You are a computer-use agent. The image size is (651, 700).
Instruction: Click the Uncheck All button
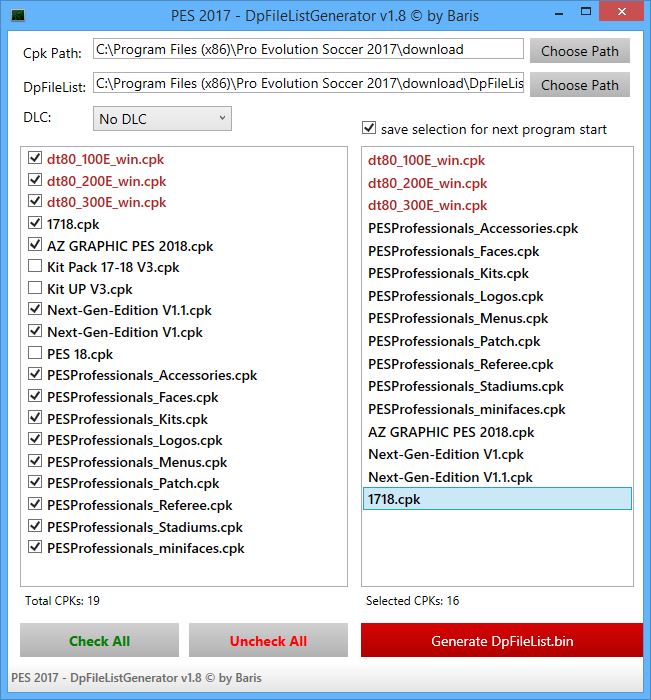(x=268, y=641)
